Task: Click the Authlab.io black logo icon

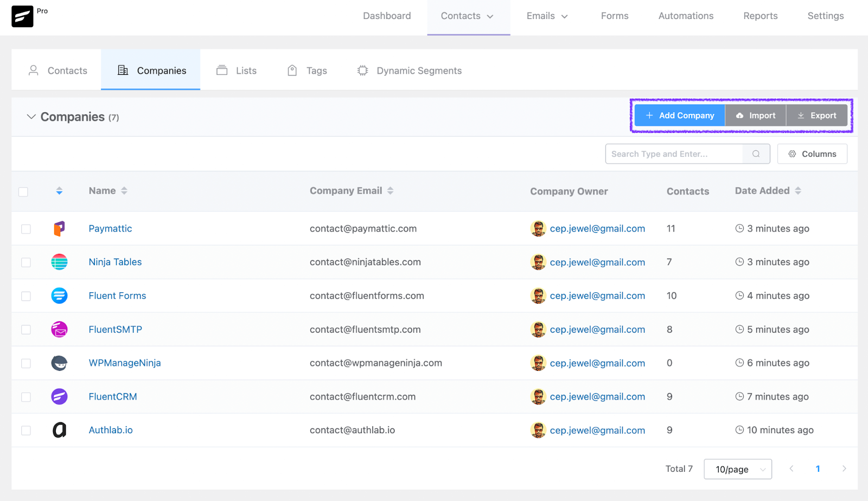Action: (59, 431)
